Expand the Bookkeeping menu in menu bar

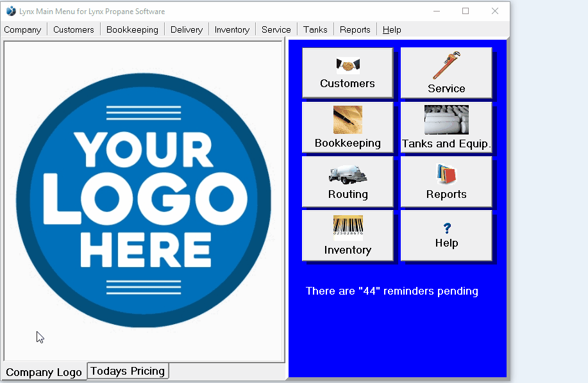coord(132,29)
